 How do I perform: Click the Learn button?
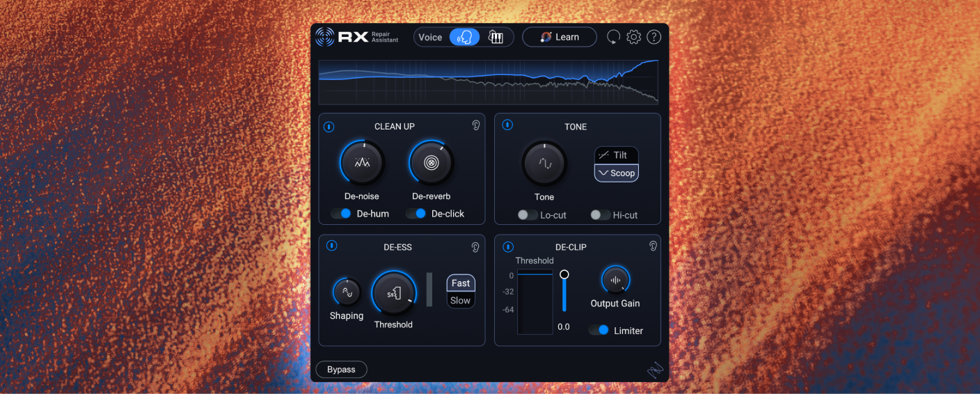560,37
